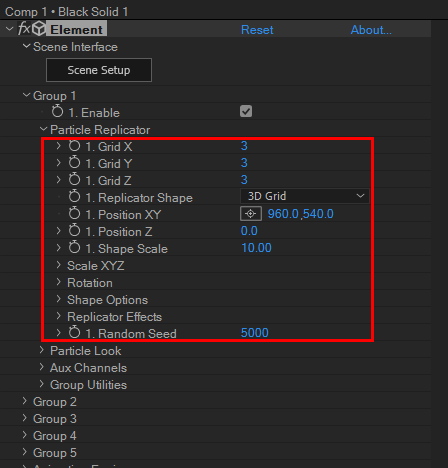Toggle stopwatch for 1. Grid X
Viewport: 448px width, 468px height.
tap(74, 145)
